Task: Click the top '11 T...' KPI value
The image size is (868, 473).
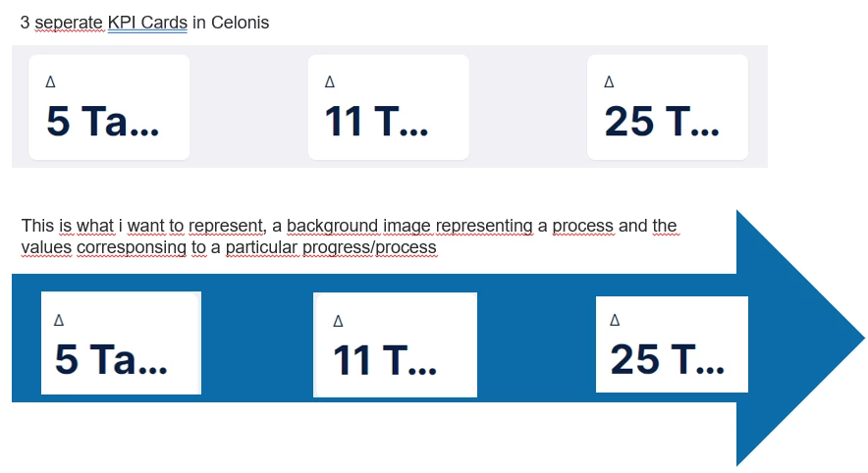Action: (376, 122)
